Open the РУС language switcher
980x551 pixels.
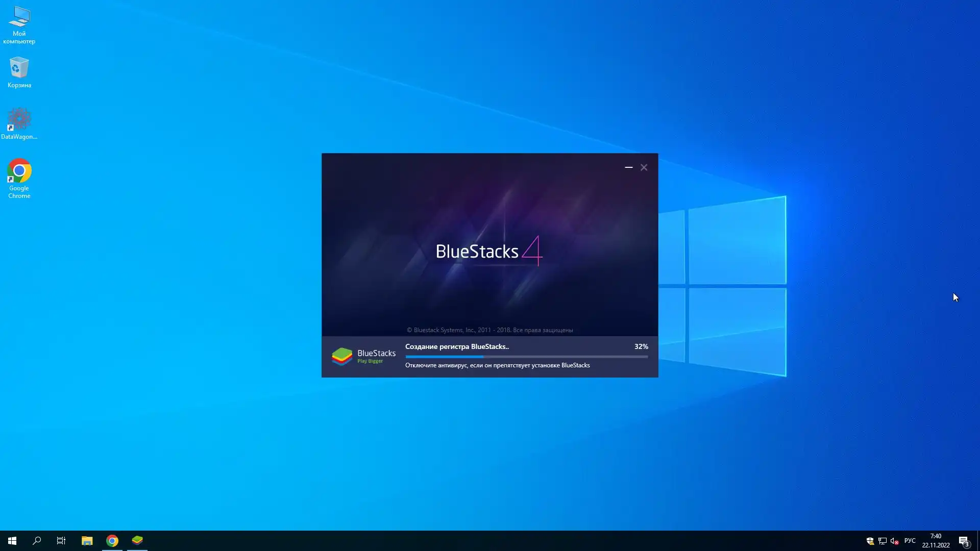[910, 541]
